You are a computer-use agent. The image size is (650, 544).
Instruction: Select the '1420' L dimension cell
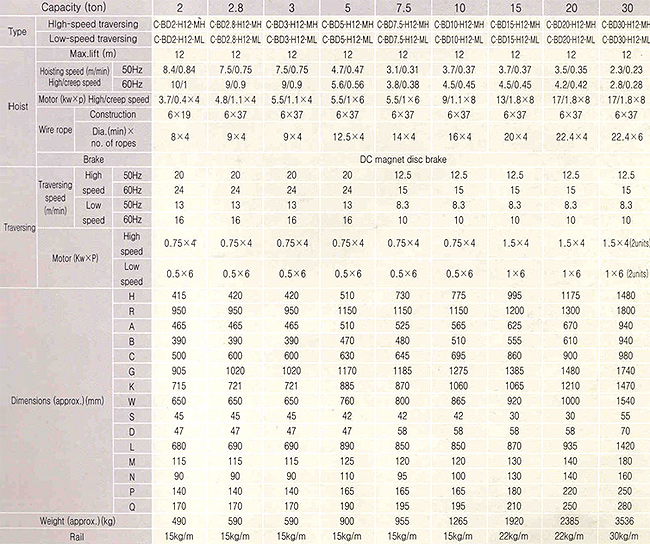tap(626, 446)
